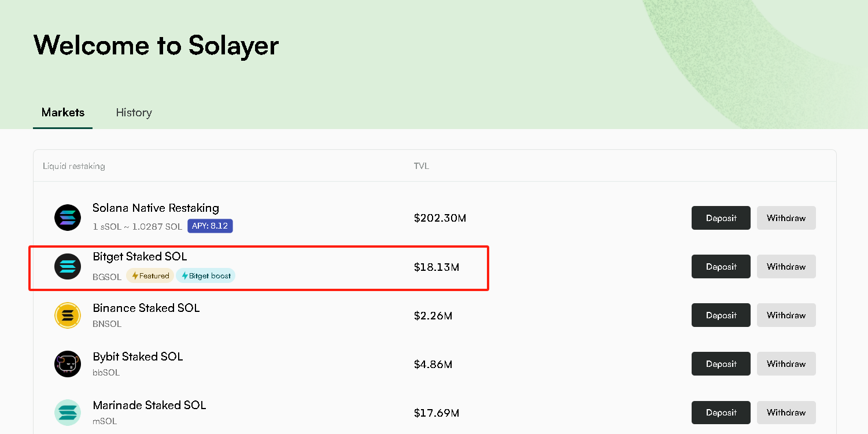Deposit into Solana Native Restaking
The width and height of the screenshot is (868, 434).
point(721,218)
